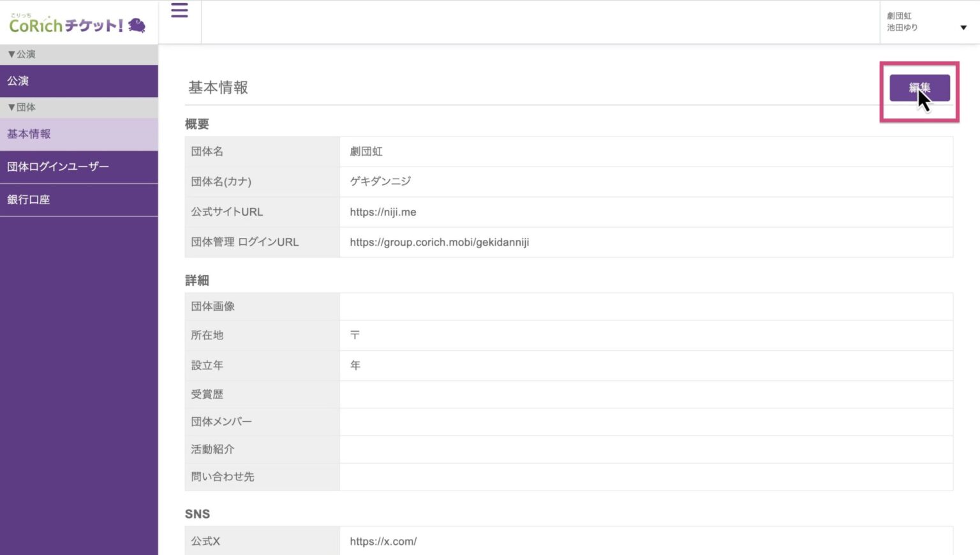Open the 公式サイト link https://niji.me
Screen dimensions: 980x555
pyautogui.click(x=382, y=212)
